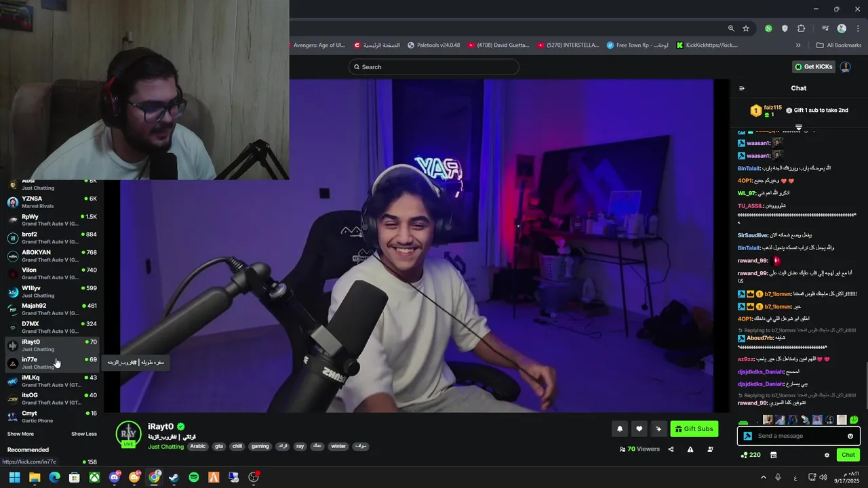868x488 pixels.
Task: Open the Chrome three-dot menu
Action: pyautogui.click(x=858, y=28)
